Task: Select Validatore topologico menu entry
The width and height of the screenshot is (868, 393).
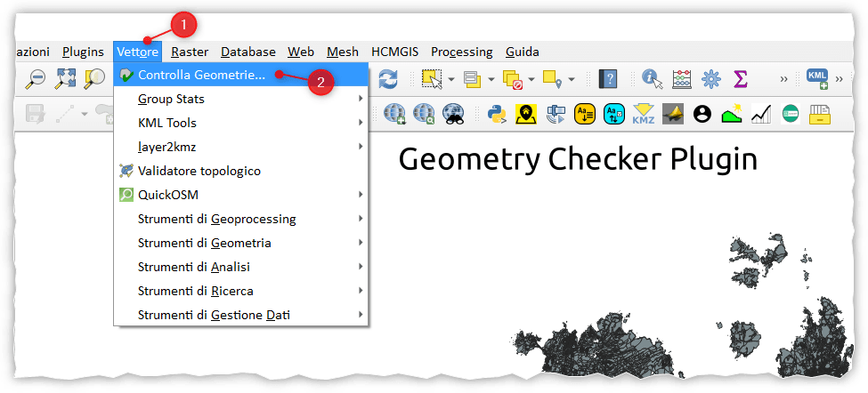Action: [x=199, y=171]
